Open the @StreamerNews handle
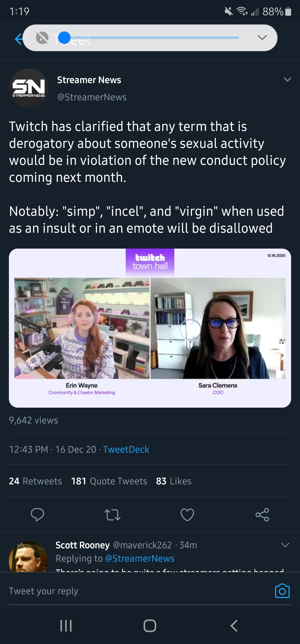The image size is (300, 644). coord(92,97)
